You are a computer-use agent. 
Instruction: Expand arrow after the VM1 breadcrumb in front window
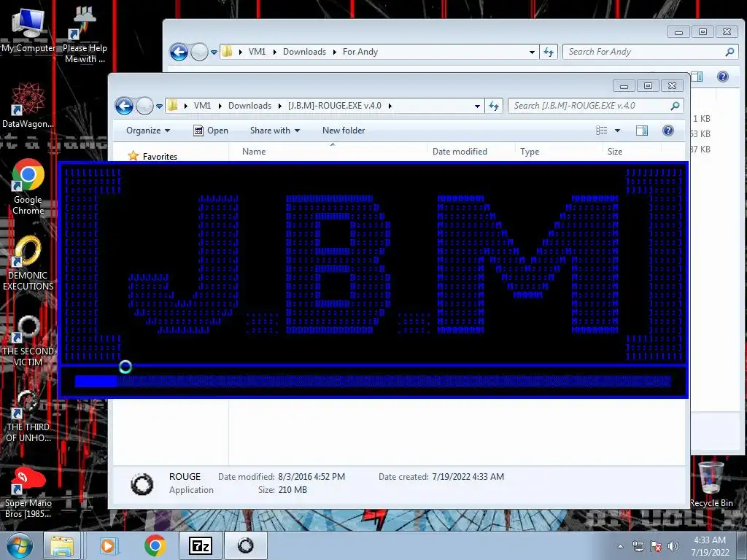pyautogui.click(x=220, y=106)
